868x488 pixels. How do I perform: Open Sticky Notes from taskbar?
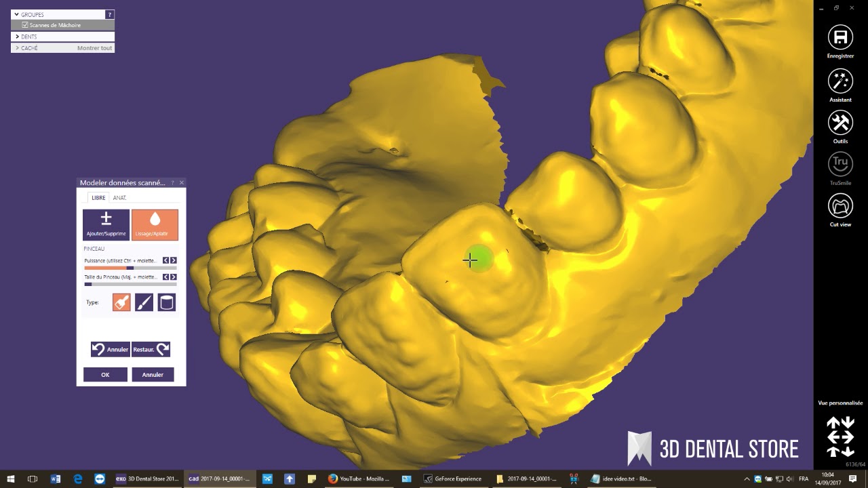312,479
